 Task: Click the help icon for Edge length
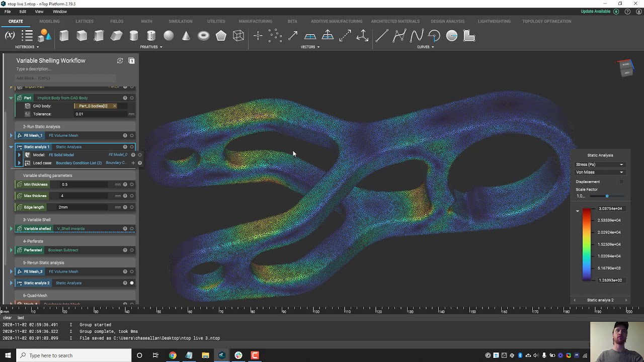[125, 207]
